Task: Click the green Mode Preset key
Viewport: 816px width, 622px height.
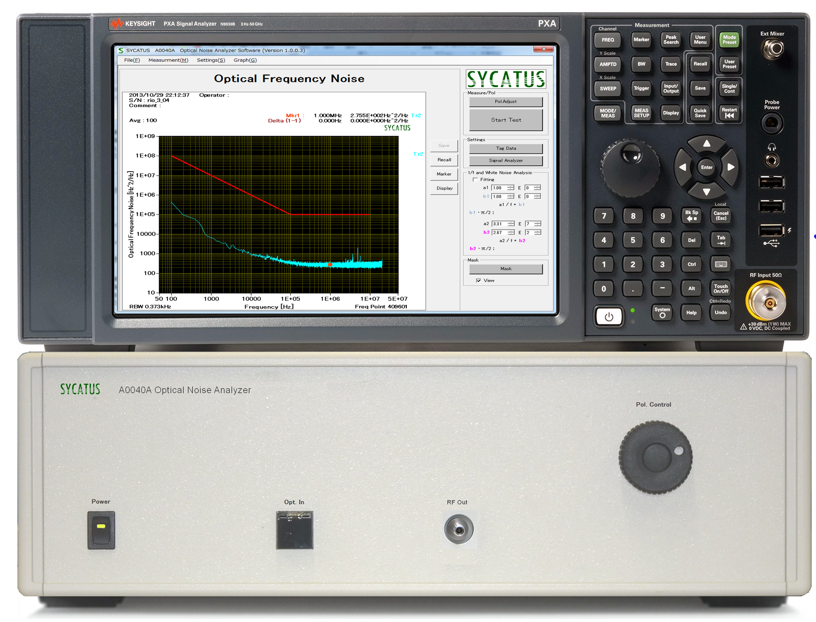Action: (730, 40)
